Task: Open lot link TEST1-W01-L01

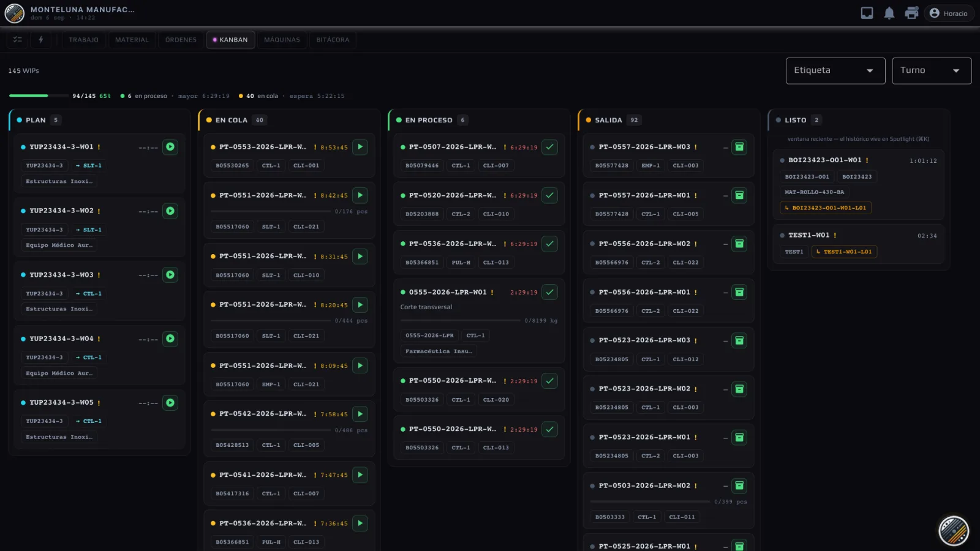Action: click(844, 252)
